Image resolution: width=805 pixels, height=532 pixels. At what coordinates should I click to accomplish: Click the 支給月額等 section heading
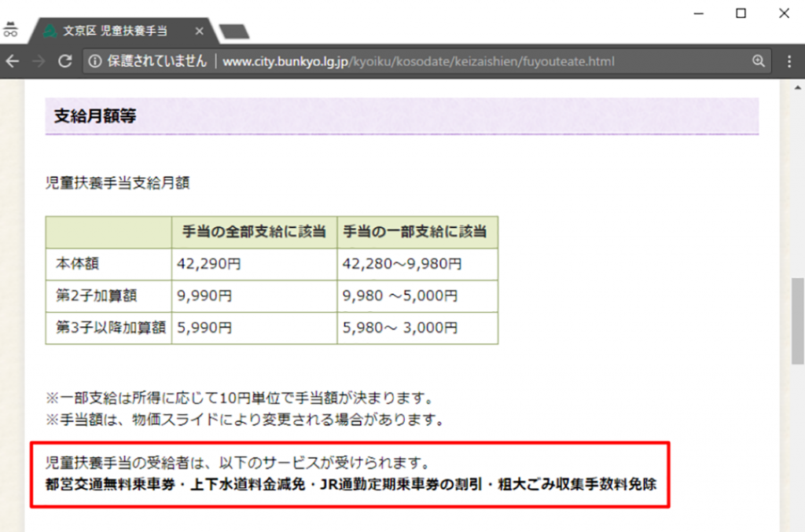[95, 116]
